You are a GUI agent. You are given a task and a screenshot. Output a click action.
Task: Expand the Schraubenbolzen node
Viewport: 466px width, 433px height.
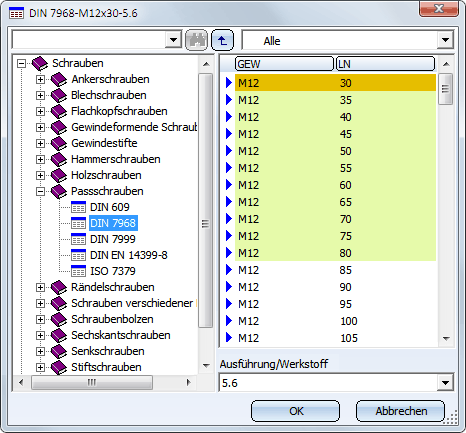point(40,319)
